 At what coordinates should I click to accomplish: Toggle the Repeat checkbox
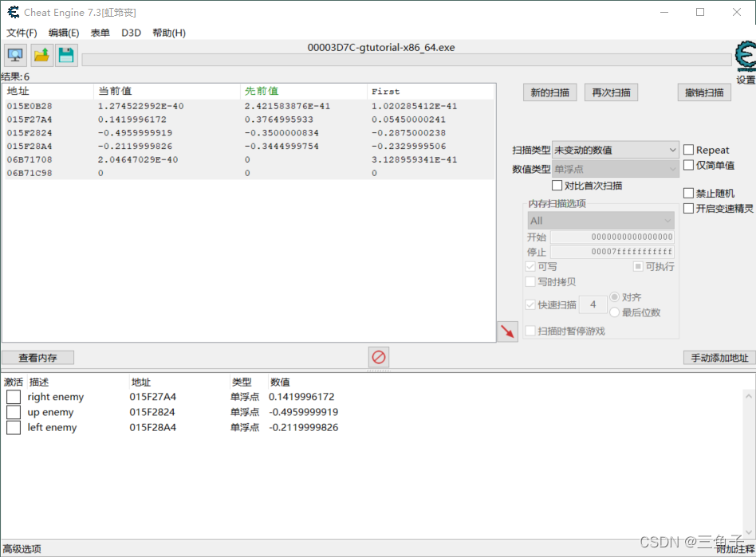tap(688, 150)
